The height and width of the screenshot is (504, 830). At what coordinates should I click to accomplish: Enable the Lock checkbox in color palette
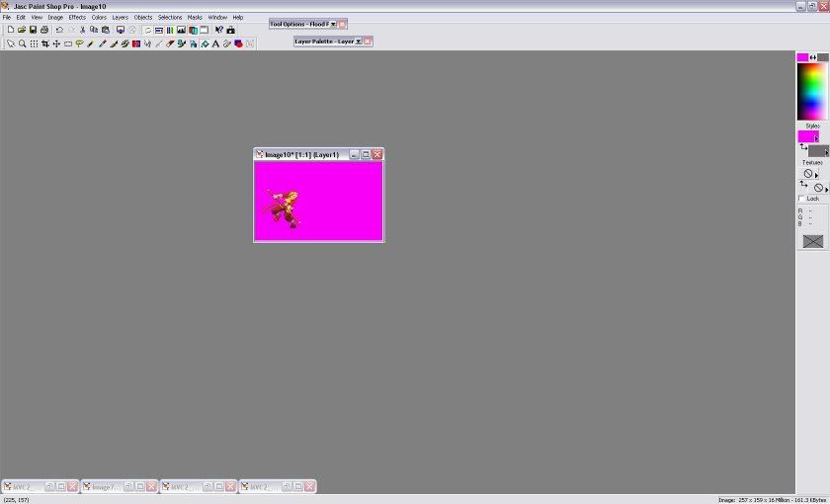(x=801, y=199)
